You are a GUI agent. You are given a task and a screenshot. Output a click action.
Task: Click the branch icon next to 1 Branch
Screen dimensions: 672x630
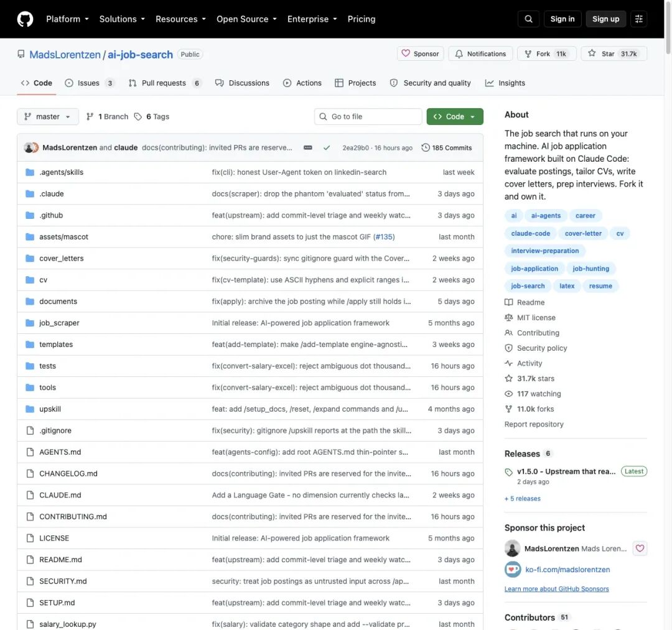click(90, 116)
